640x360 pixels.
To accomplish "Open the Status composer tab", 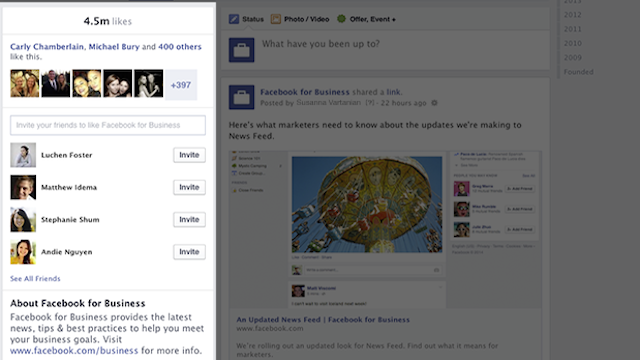I will coord(247,19).
